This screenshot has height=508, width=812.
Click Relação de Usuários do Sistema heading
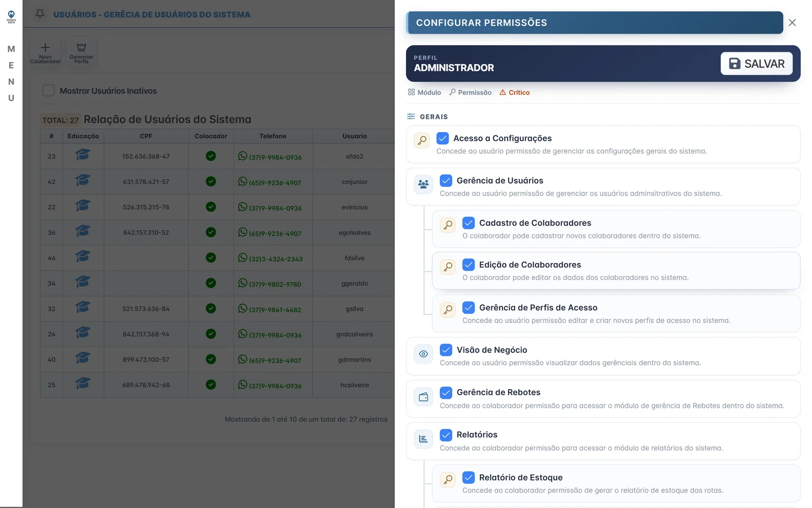(x=167, y=119)
